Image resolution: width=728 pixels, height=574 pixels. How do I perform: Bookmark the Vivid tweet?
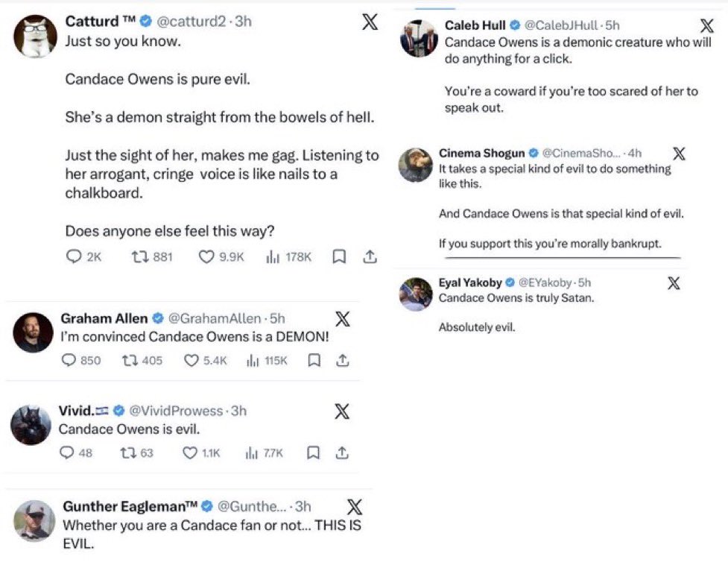coord(314,452)
